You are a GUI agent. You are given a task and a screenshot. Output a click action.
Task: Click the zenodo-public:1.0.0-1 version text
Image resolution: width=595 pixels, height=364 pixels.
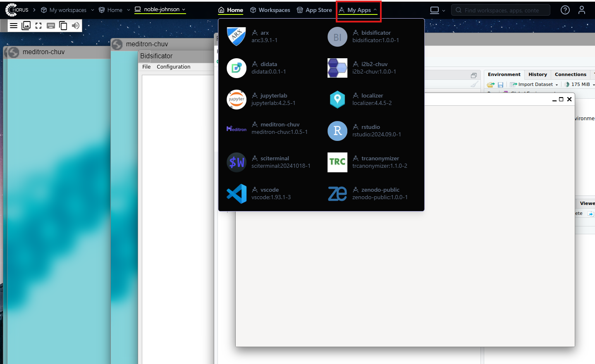(380, 197)
